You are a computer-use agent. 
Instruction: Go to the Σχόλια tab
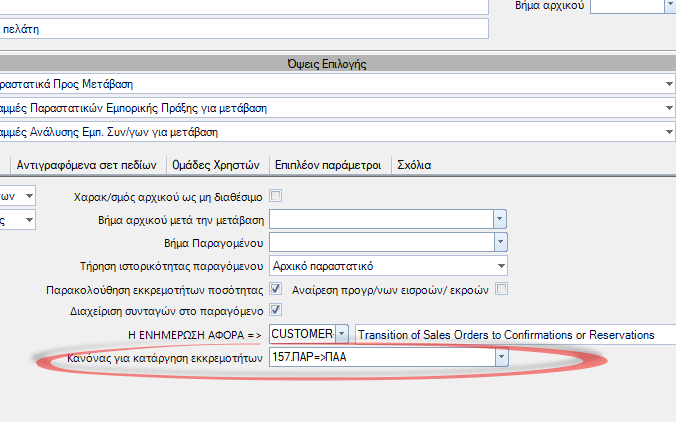click(x=414, y=165)
